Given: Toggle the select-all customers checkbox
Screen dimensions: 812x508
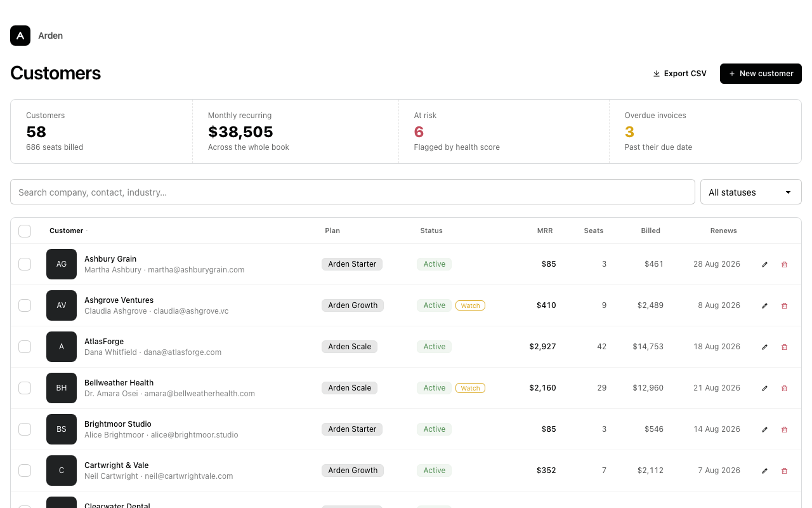Looking at the screenshot, I should pos(25,231).
